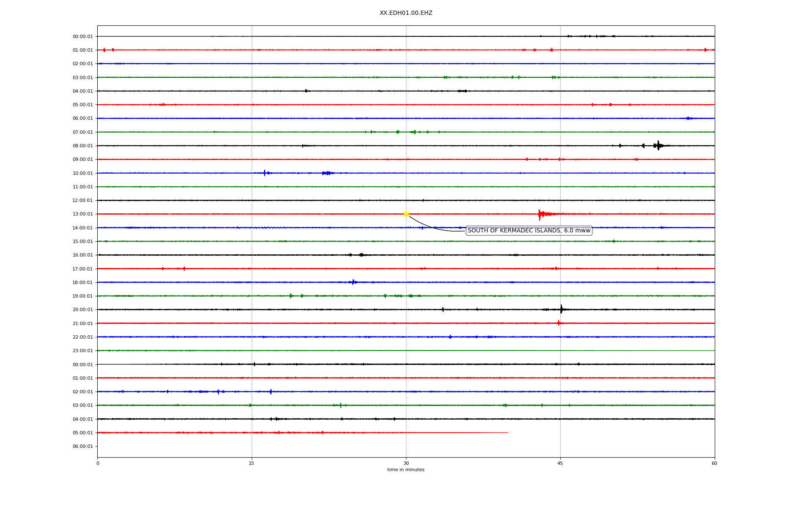812x508 pixels.
Task: Click the black spike on 20:00 trace
Action: [x=561, y=309]
